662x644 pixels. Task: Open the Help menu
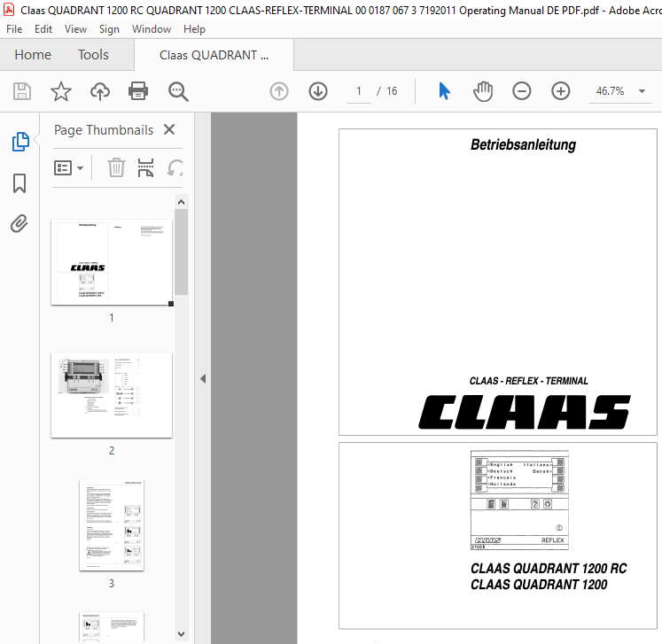(194, 29)
